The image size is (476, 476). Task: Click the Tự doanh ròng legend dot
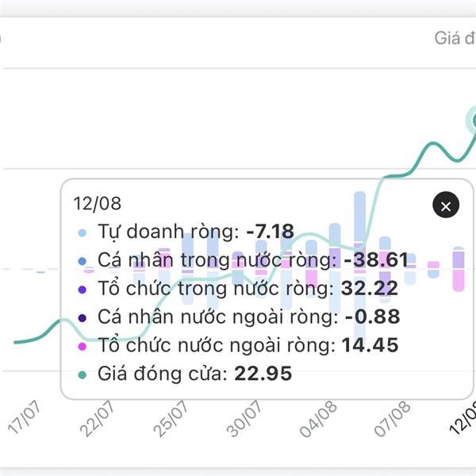(83, 232)
